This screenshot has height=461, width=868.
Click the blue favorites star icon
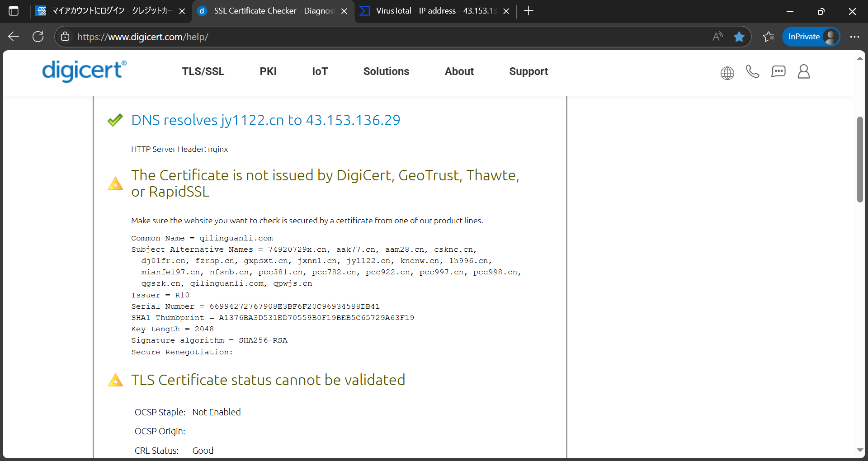(x=739, y=37)
